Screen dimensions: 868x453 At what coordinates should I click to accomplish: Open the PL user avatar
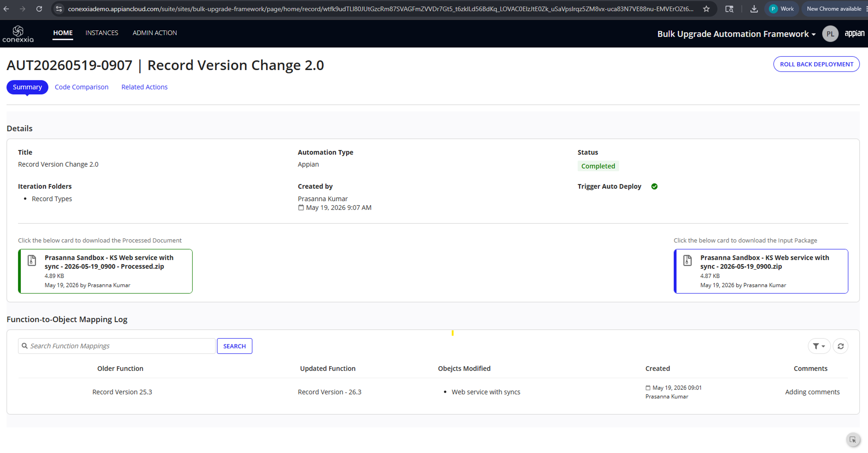830,34
